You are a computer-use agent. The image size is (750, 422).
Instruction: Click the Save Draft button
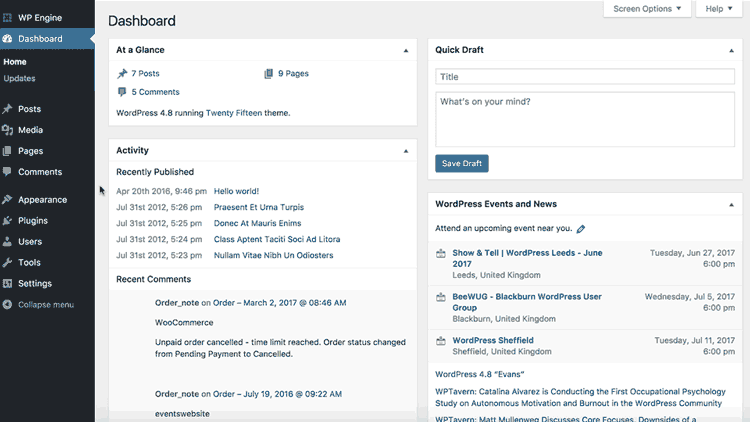click(x=462, y=164)
